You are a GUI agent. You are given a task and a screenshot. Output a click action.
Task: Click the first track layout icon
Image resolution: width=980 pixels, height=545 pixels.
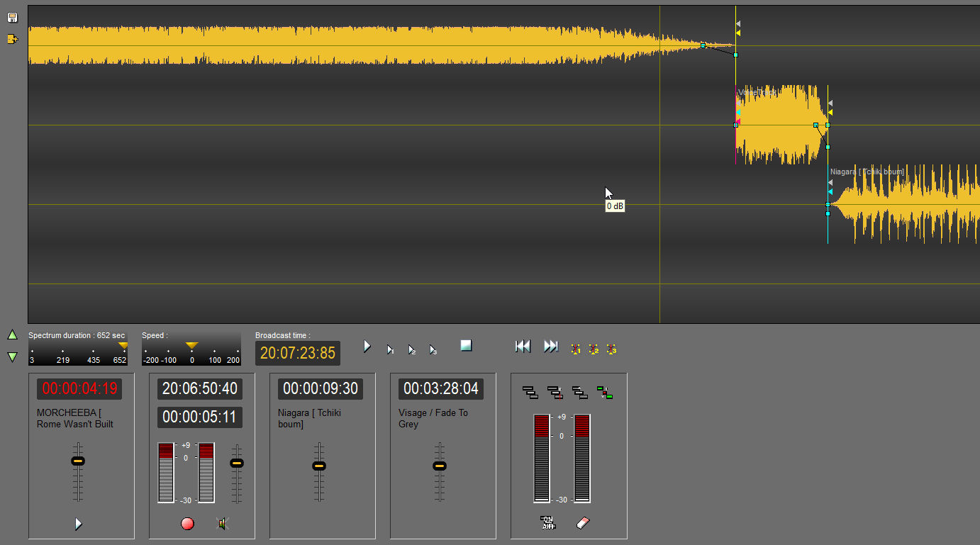click(530, 392)
